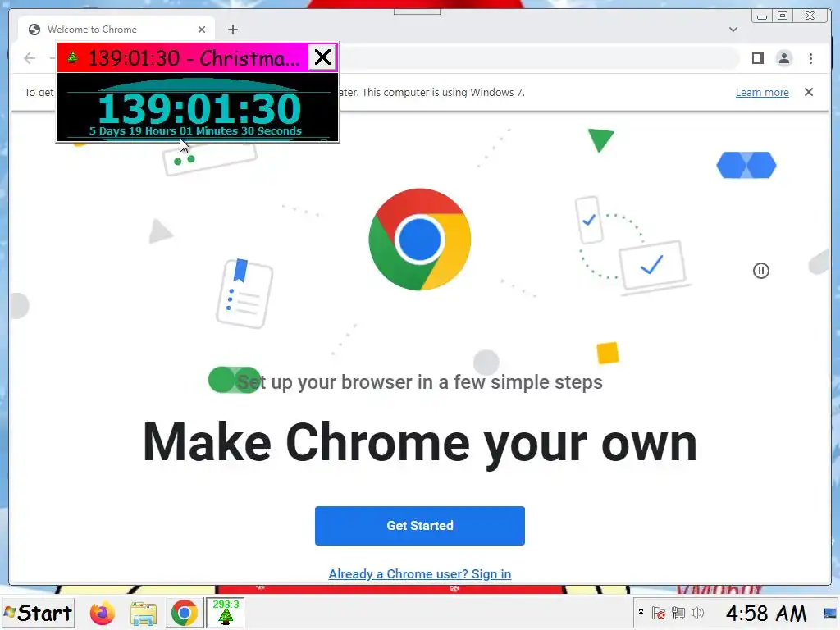This screenshot has width=840, height=630.
Task: Close the Welcome to Chrome tab
Action: (x=202, y=30)
